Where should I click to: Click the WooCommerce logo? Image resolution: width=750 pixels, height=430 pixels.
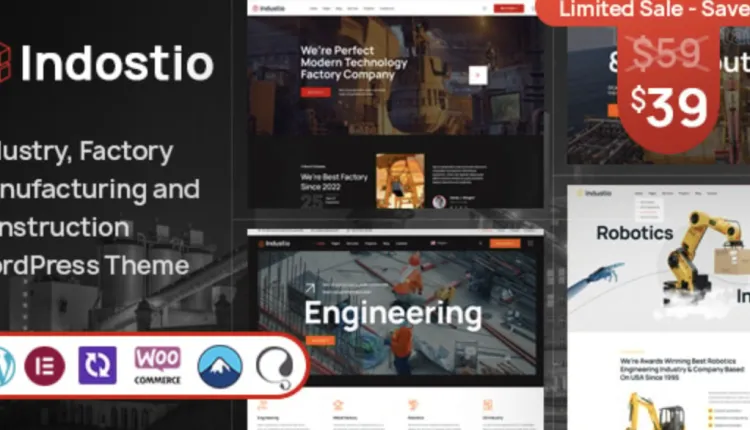pyautogui.click(x=157, y=366)
